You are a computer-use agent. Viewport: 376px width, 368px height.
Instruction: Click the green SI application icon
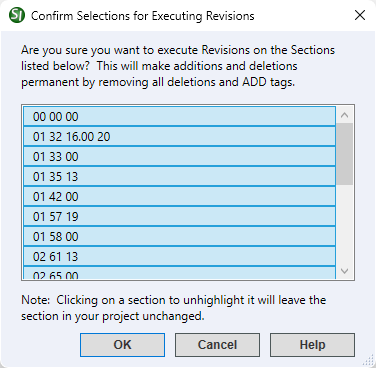(x=17, y=15)
